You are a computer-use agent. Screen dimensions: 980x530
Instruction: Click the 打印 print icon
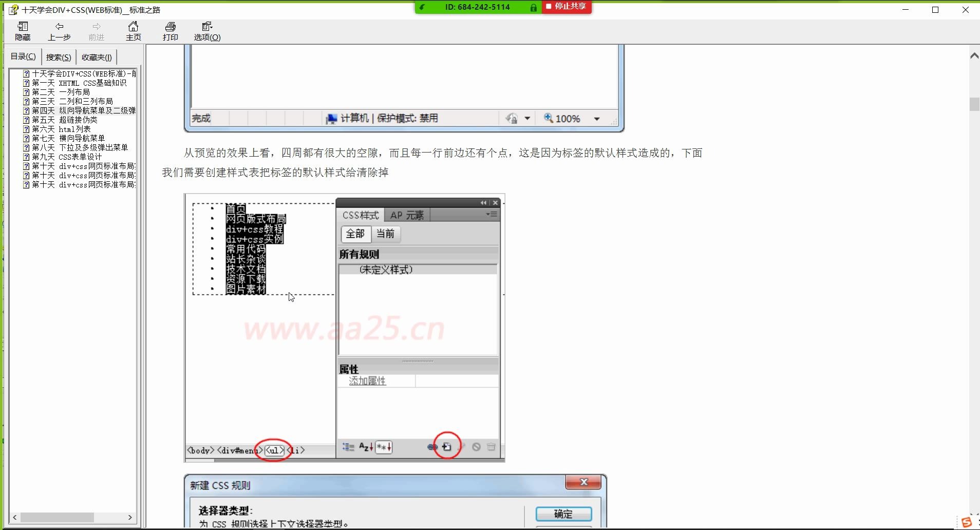[170, 30]
